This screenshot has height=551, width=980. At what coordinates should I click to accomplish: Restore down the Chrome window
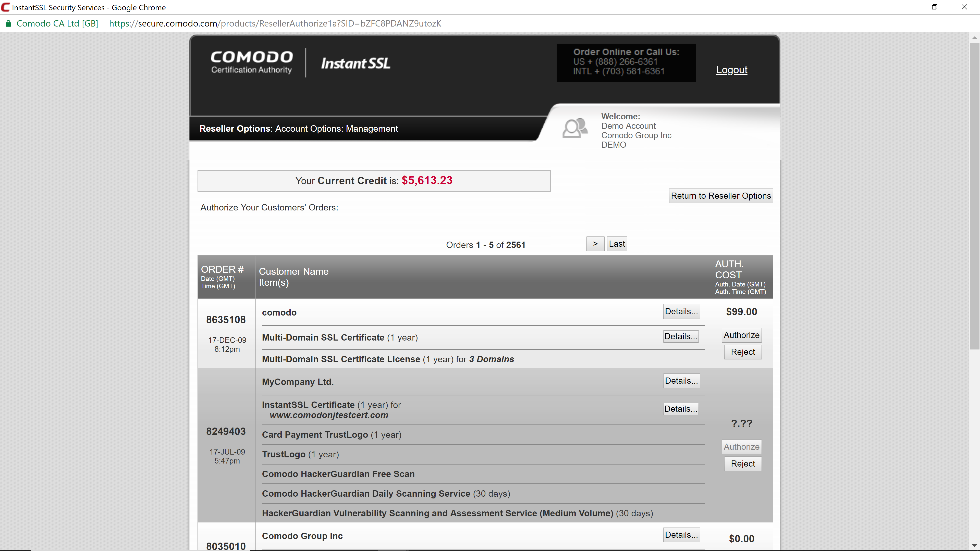tap(934, 7)
